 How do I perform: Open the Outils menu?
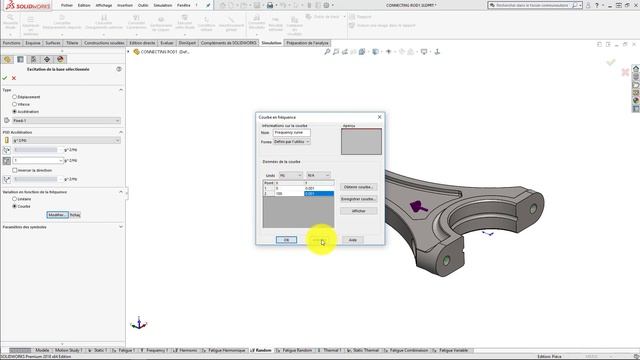pyautogui.click(x=143, y=5)
